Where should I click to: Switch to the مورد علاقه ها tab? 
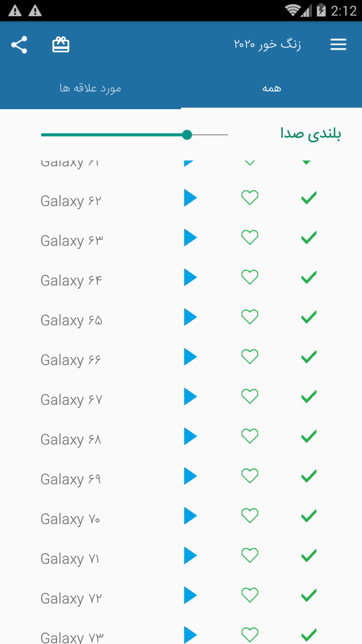click(x=90, y=89)
